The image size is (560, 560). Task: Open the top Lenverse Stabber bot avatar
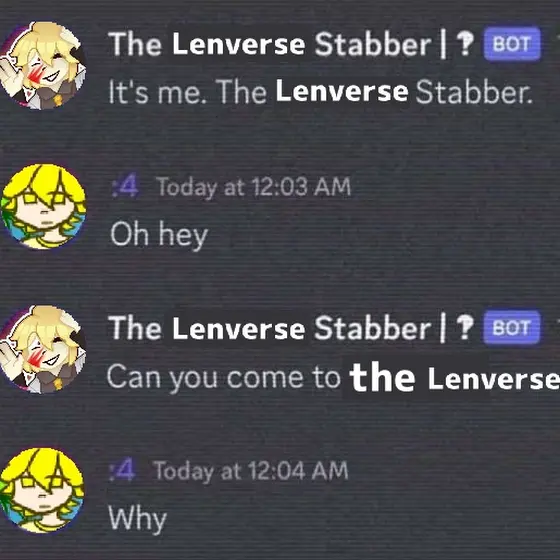tap(42, 65)
